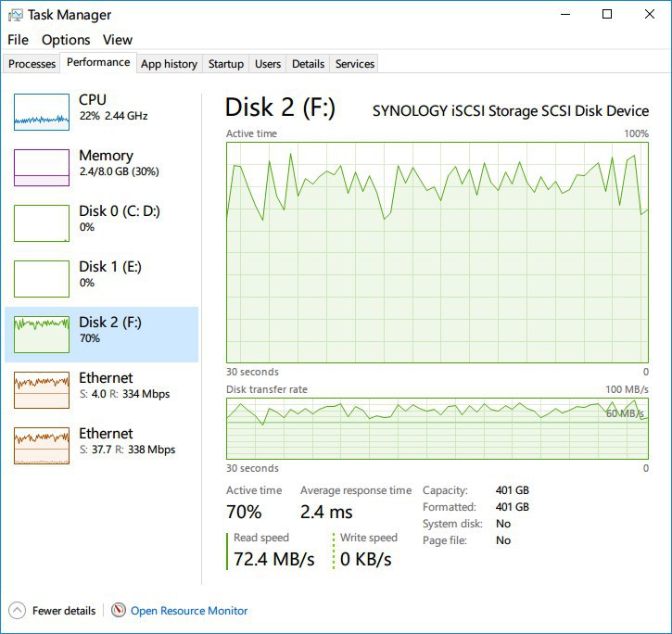The image size is (672, 634).
Task: Select the Memory usage graph thumbnail
Action: tap(42, 167)
